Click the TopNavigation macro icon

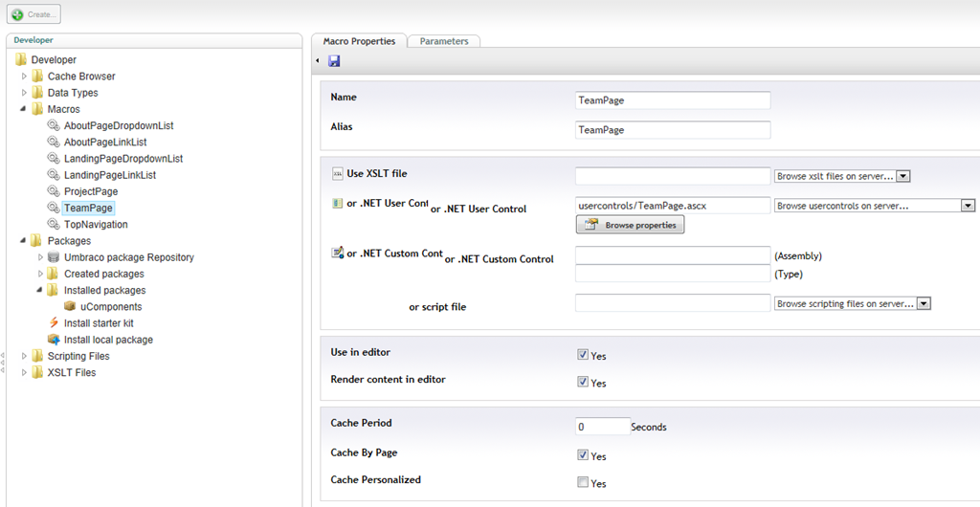54,225
